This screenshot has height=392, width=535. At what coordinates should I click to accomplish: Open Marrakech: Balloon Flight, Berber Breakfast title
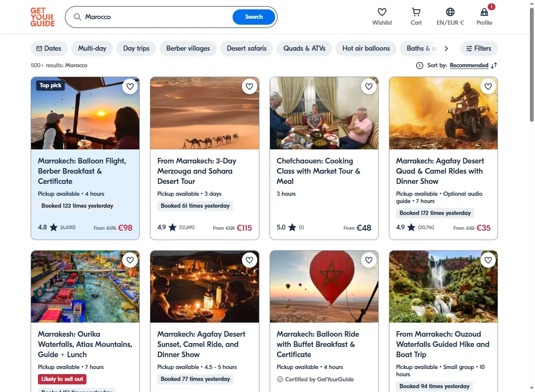[x=82, y=171]
